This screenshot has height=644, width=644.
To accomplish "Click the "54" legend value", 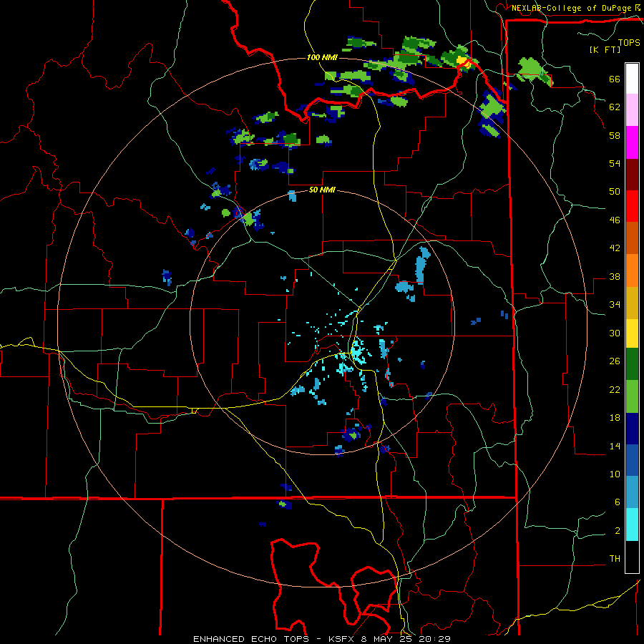I will (x=615, y=163).
